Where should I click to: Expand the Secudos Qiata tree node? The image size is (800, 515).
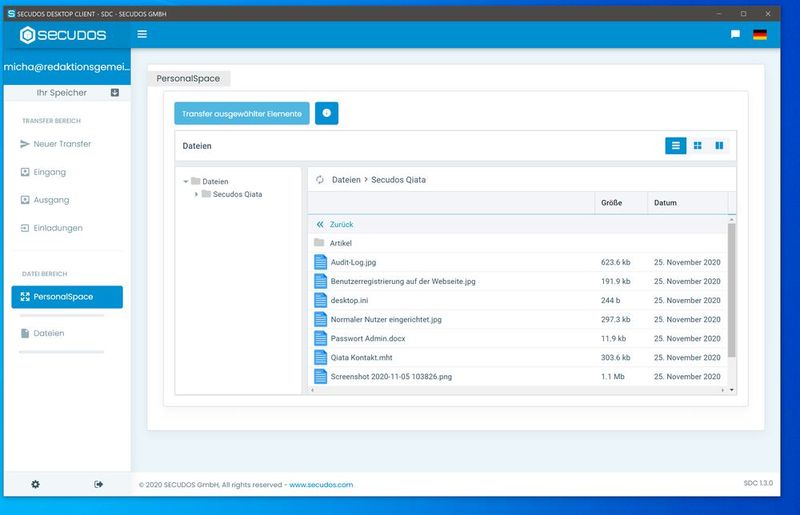pyautogui.click(x=196, y=194)
